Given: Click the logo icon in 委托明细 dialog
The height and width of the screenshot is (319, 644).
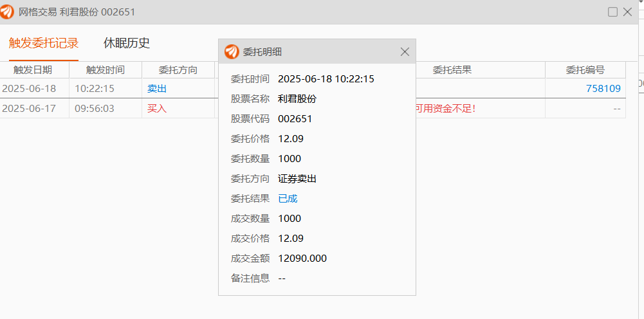Looking at the screenshot, I should coord(232,51).
